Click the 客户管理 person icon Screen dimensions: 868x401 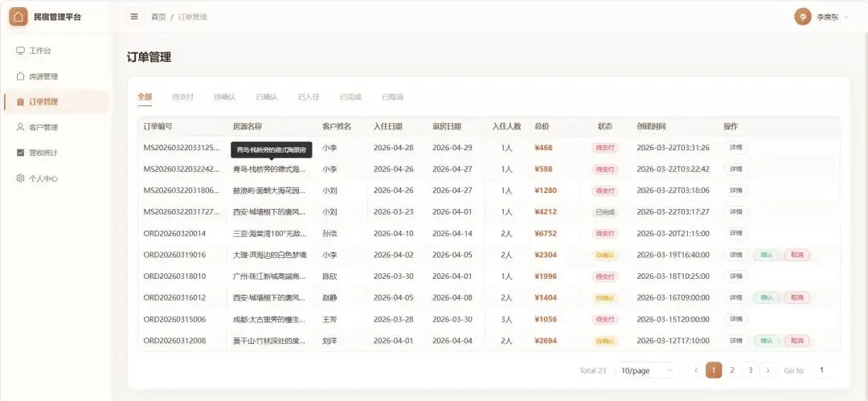[x=20, y=128]
